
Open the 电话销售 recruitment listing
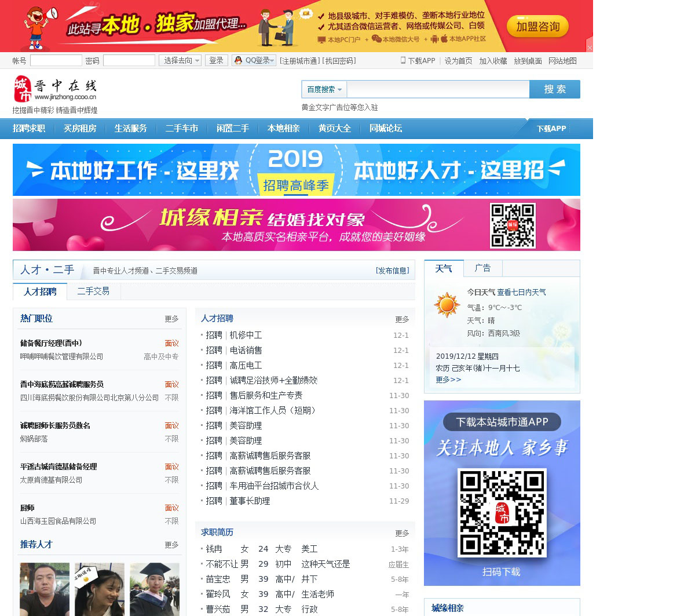click(x=246, y=350)
